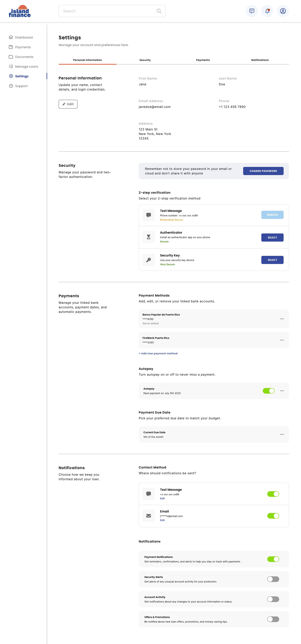Click the Change Password button
301x644 pixels.
click(263, 171)
